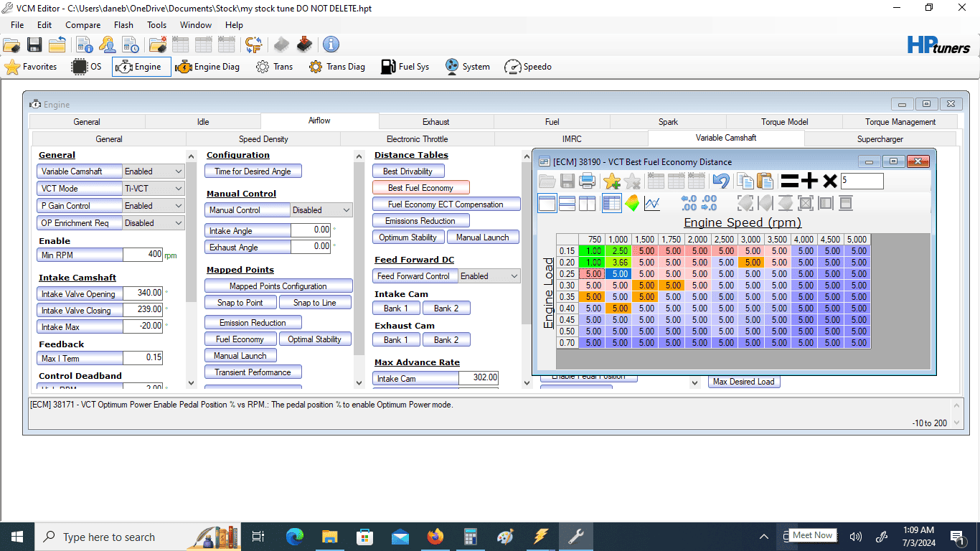Apply the equals (set value) operator
980x551 pixels.
click(790, 181)
